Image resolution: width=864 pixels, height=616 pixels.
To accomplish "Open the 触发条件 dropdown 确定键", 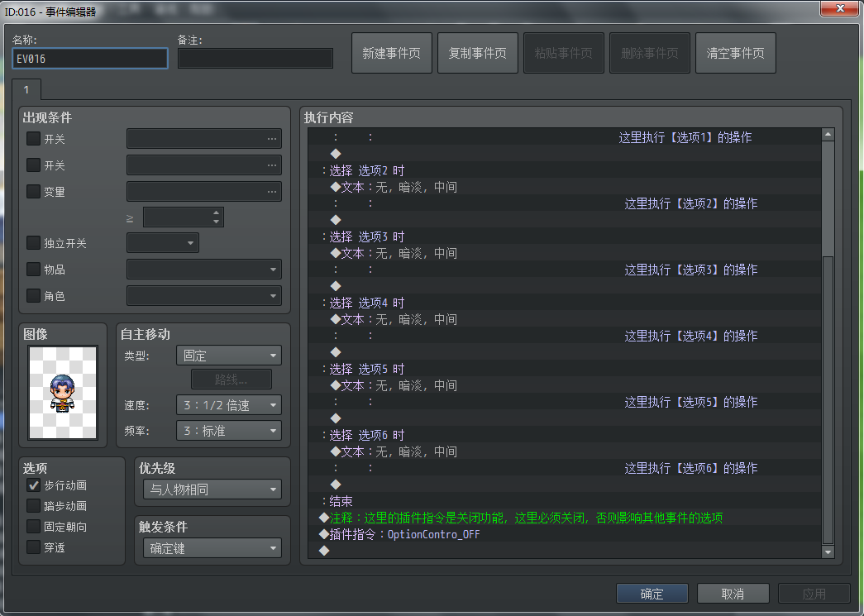I will [x=212, y=548].
